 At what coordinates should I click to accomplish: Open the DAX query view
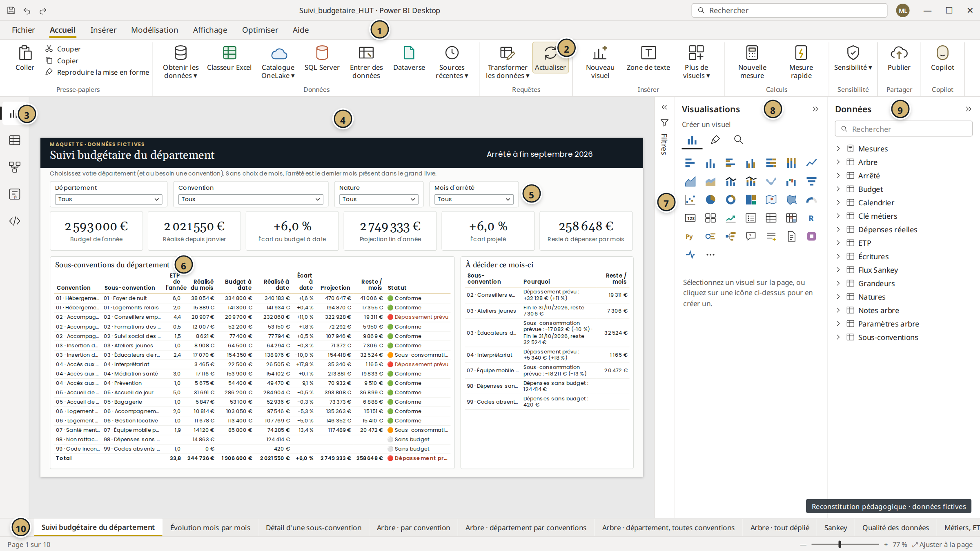tap(15, 194)
